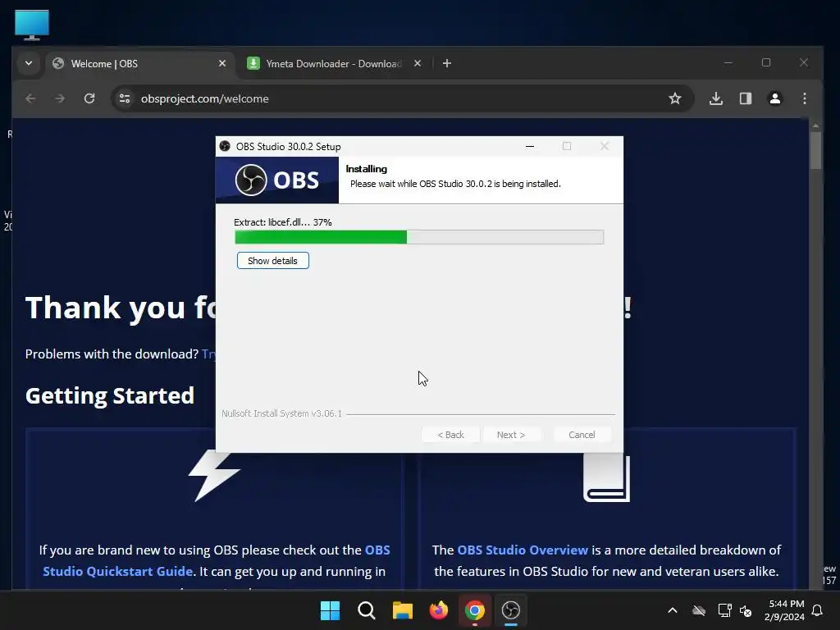The width and height of the screenshot is (840, 630).
Task: Click the network display tray icon
Action: pyautogui.click(x=724, y=610)
